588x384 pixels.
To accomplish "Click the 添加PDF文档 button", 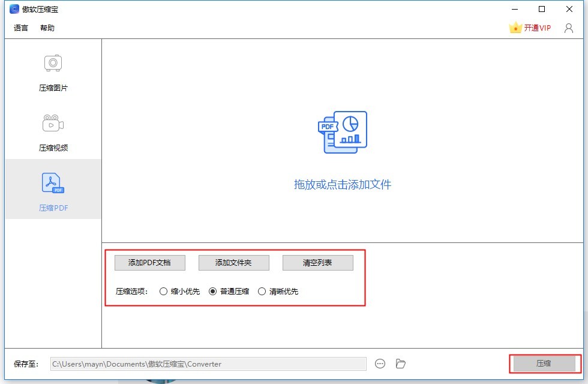I will click(x=149, y=262).
